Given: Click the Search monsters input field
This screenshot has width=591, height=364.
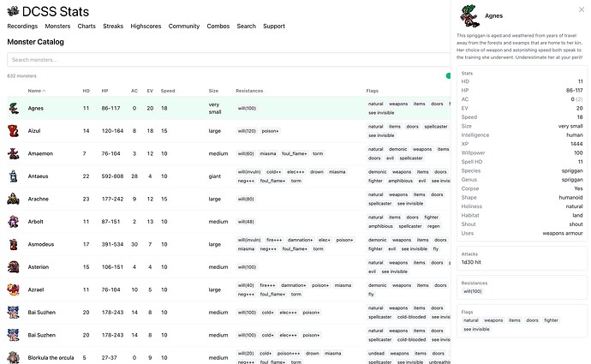Looking at the screenshot, I should (x=229, y=60).
